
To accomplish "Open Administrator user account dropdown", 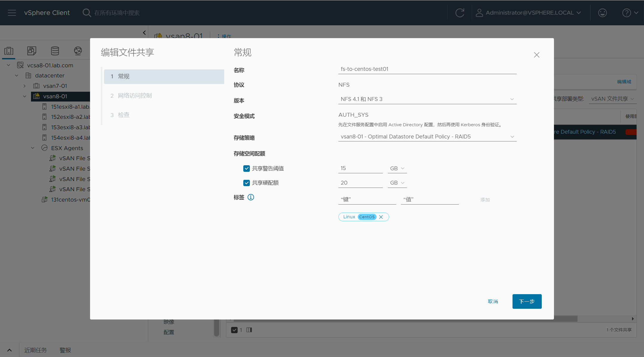I will pos(529,13).
